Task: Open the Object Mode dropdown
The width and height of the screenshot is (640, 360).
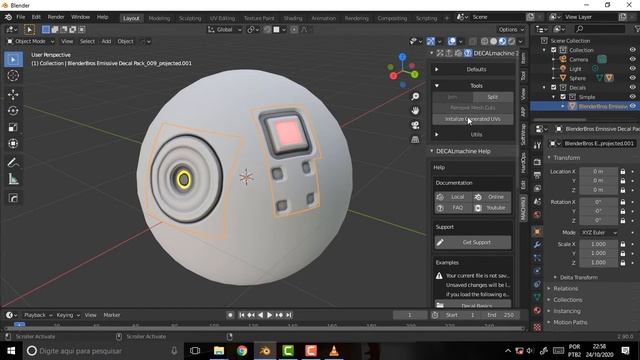Action: tap(31, 41)
